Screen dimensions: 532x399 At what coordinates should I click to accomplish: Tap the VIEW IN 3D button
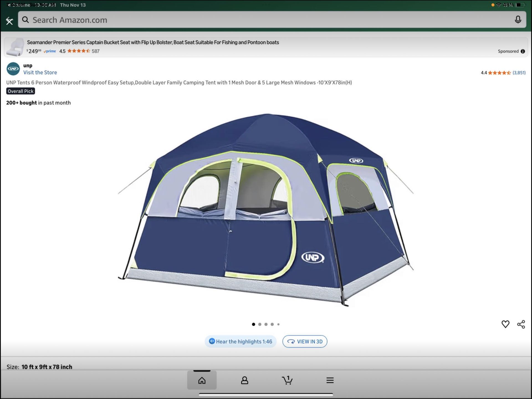[305, 341]
